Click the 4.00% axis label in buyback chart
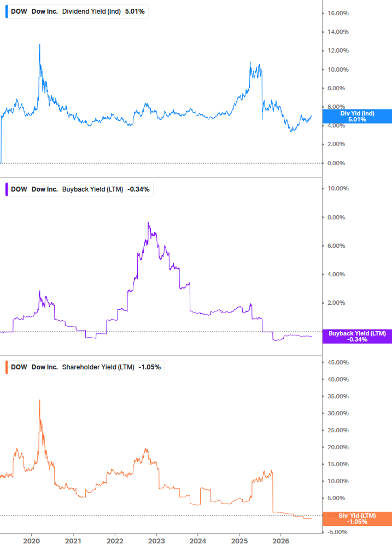 (336, 274)
